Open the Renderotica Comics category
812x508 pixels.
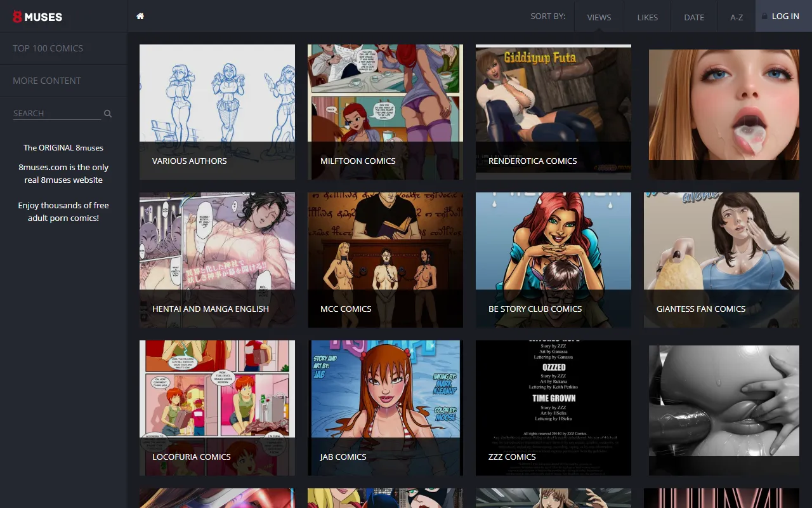coord(553,112)
